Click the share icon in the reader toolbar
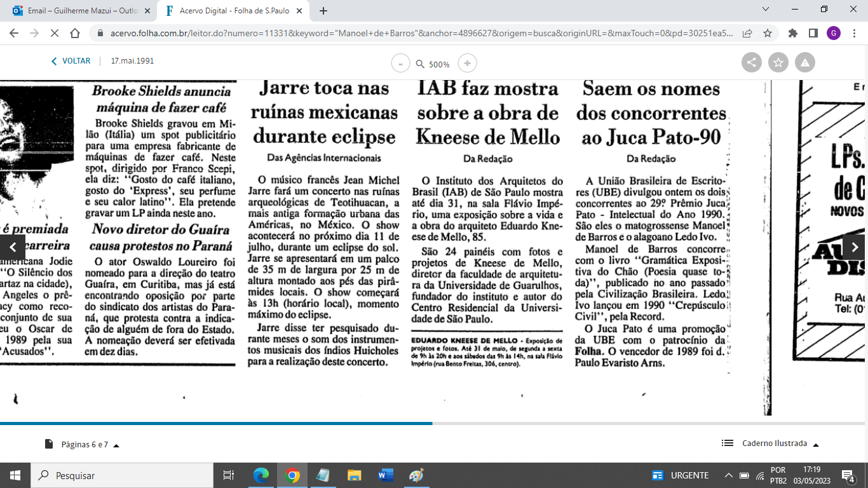The image size is (868, 488). (x=752, y=62)
